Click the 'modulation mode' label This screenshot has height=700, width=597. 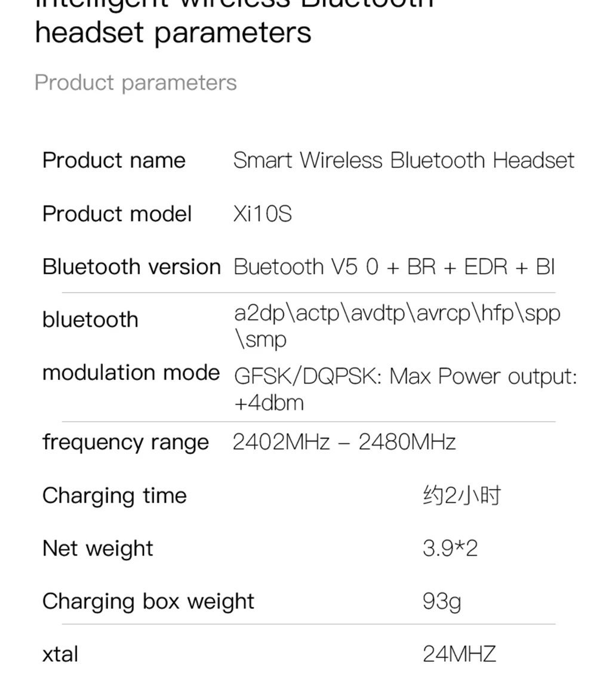tap(131, 372)
